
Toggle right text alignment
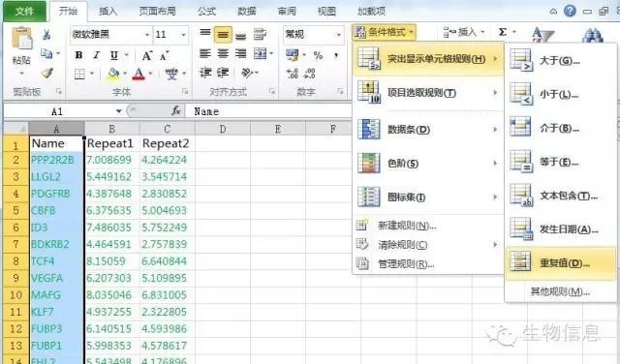[x=240, y=53]
